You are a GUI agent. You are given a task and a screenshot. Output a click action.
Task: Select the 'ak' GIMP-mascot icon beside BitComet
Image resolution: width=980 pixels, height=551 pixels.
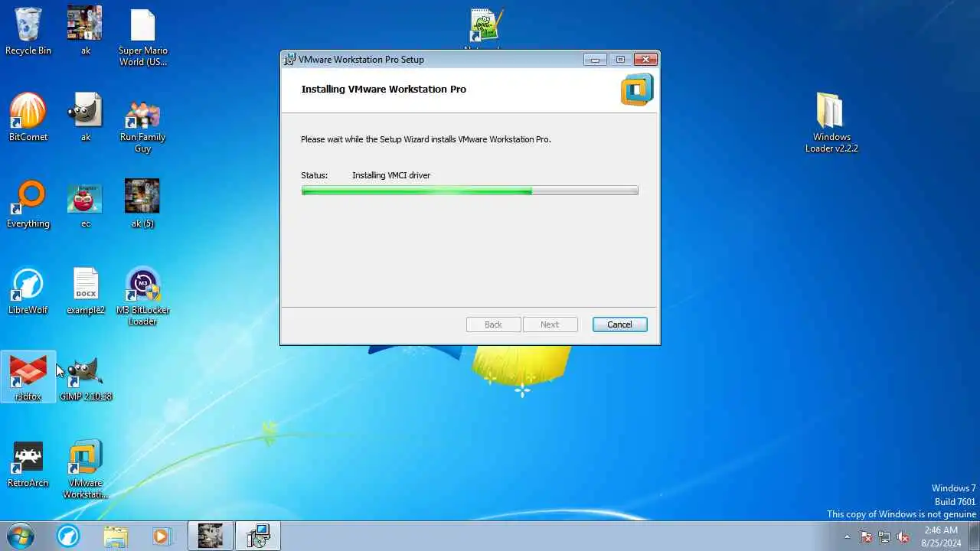[85, 118]
